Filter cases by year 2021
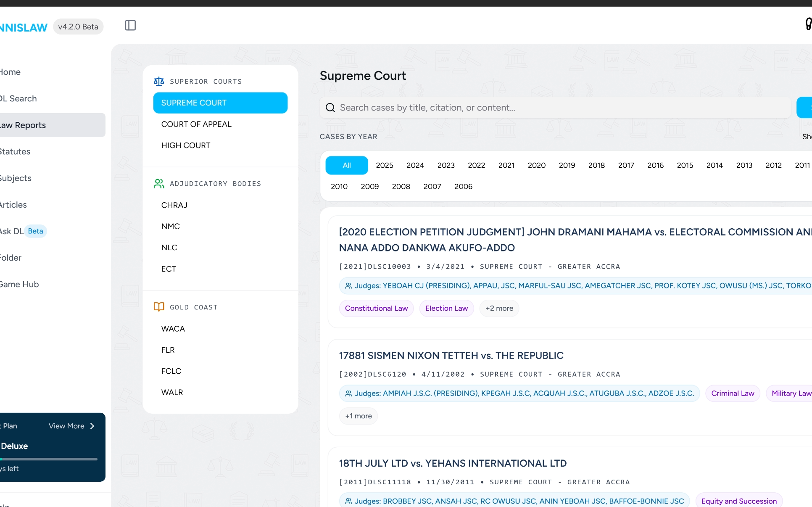 [x=506, y=165]
